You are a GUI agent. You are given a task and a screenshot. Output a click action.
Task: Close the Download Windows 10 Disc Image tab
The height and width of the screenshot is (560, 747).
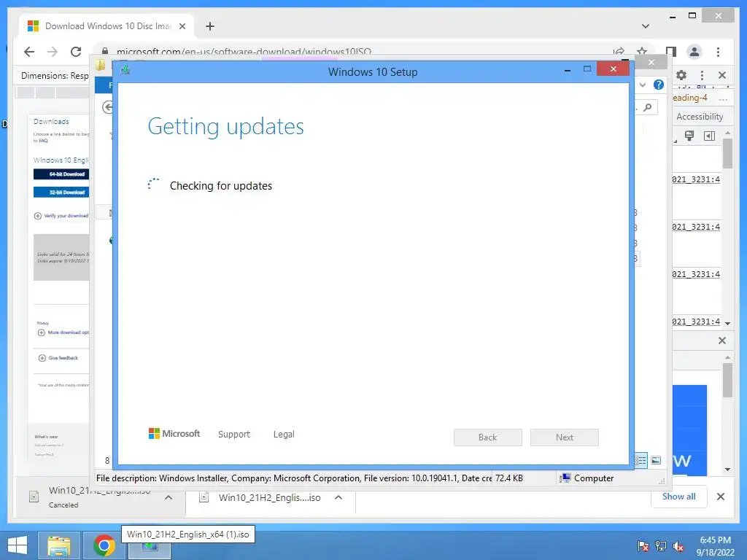click(182, 26)
